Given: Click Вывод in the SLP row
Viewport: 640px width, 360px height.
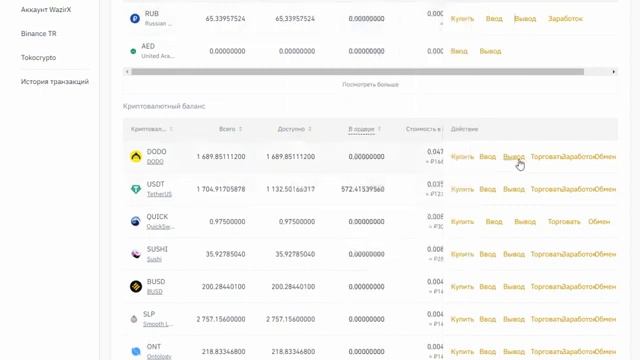Looking at the screenshot, I should point(514,319).
